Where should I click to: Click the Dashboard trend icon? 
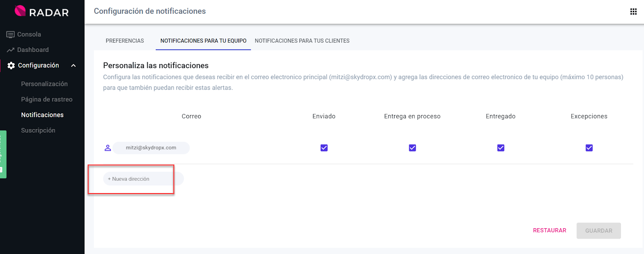pyautogui.click(x=10, y=50)
